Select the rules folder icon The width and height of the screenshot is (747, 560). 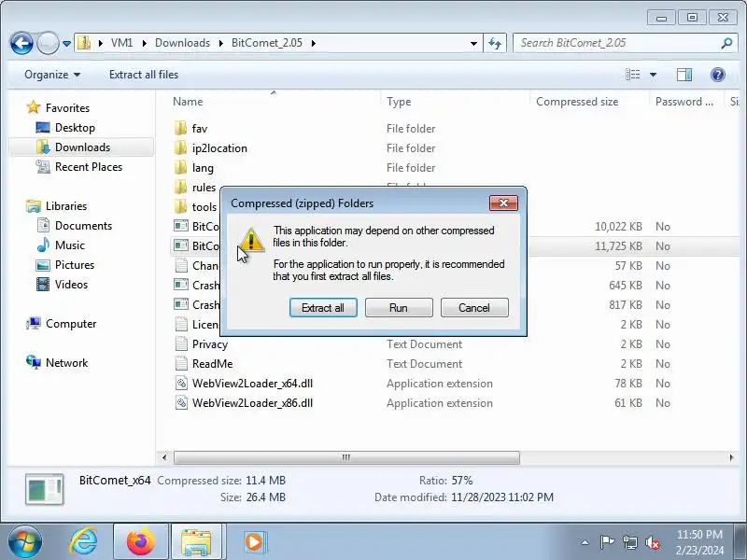click(181, 187)
